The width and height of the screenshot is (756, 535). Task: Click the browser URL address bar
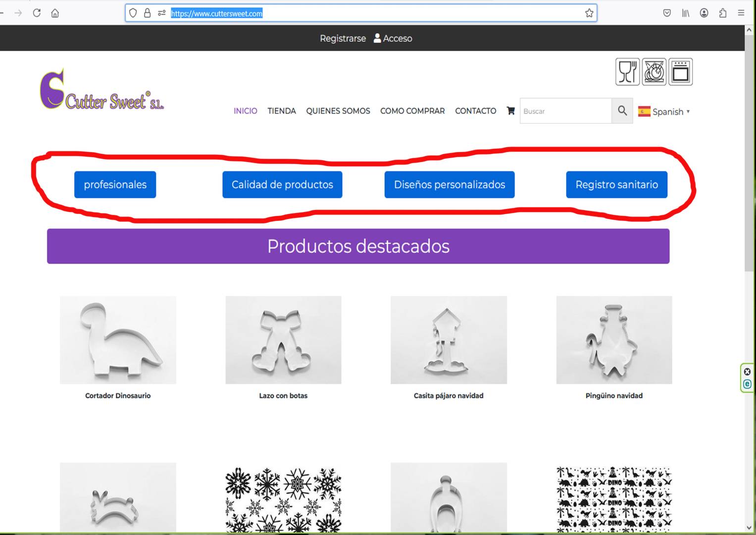360,13
